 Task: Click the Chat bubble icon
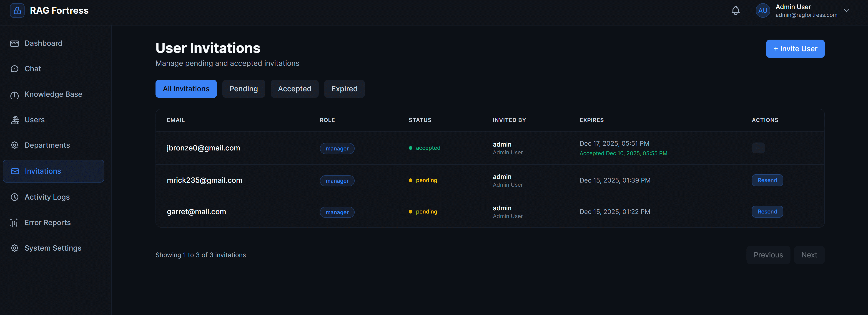(15, 69)
